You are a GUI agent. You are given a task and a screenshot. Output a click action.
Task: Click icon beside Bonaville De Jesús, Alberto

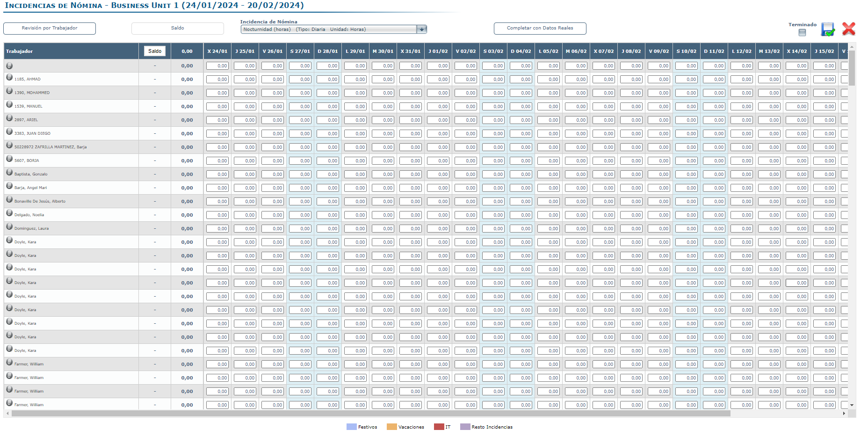click(x=9, y=200)
